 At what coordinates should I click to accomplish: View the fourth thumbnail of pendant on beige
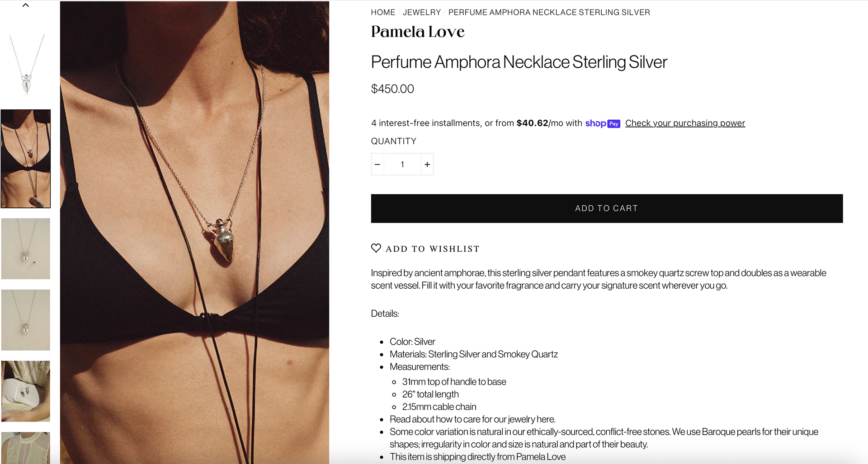(26, 320)
